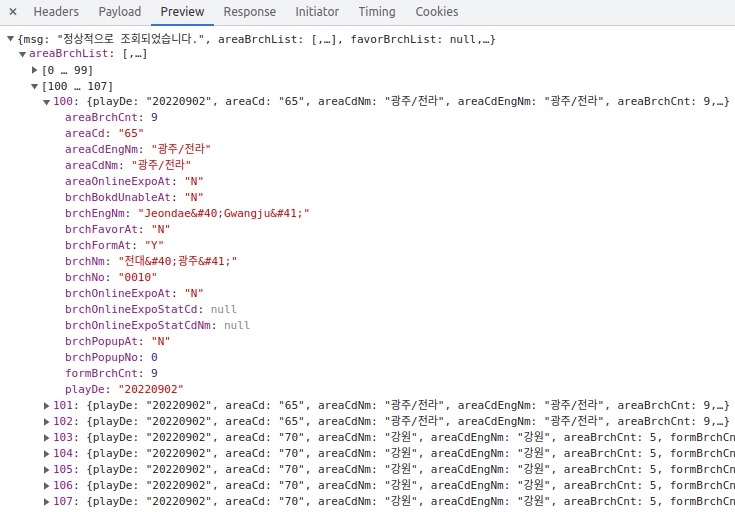Select the brchPopupAt property

[x=118, y=341]
